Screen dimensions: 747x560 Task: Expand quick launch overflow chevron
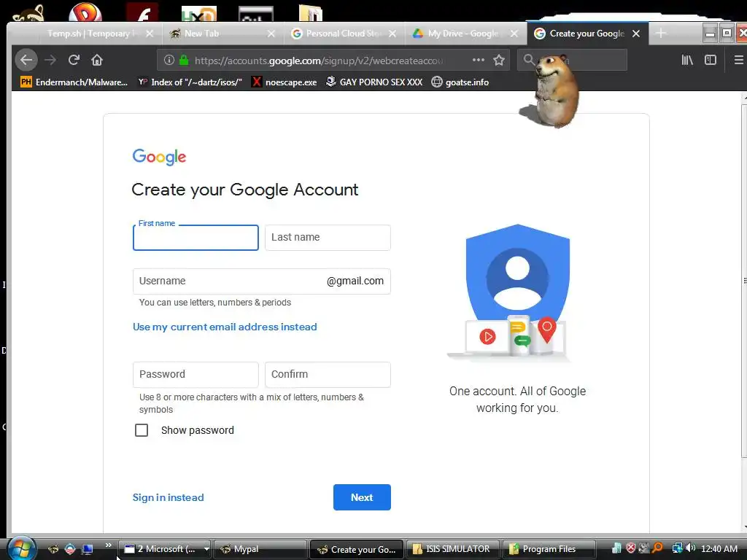(108, 545)
